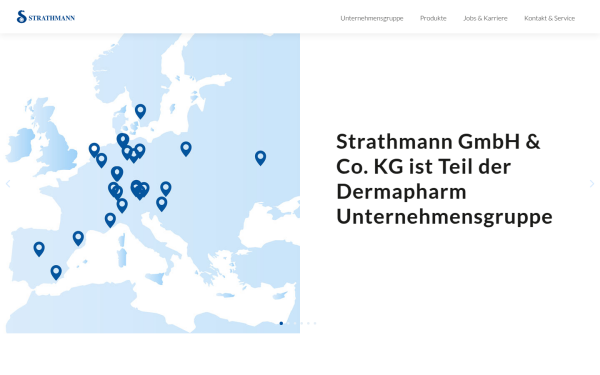
Task: Click the map pin in southern Spain
Action: tap(56, 272)
